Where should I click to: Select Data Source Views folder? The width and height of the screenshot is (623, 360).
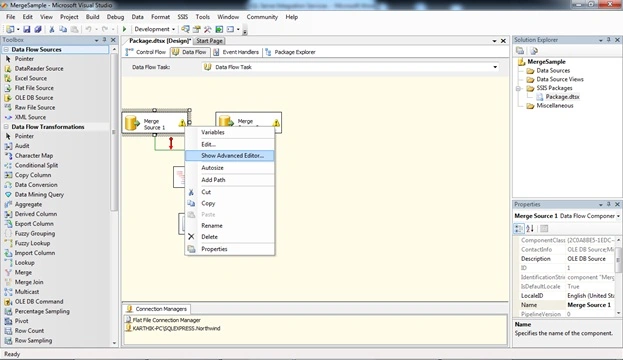pos(560,79)
